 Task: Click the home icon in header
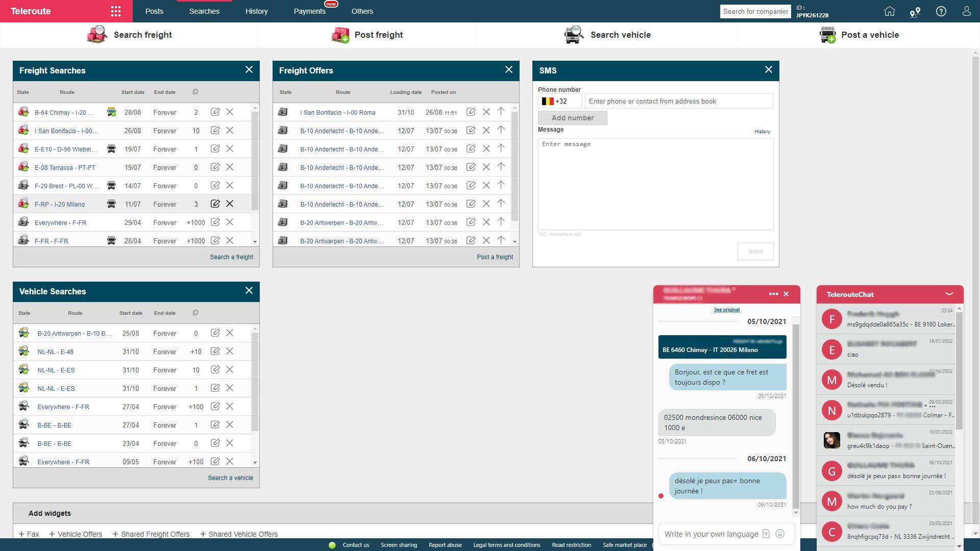click(890, 11)
